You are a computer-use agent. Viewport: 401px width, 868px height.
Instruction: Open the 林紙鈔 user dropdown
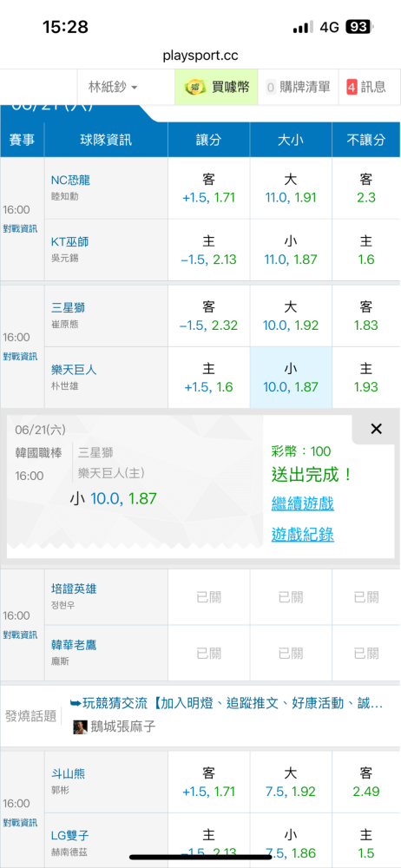(113, 87)
